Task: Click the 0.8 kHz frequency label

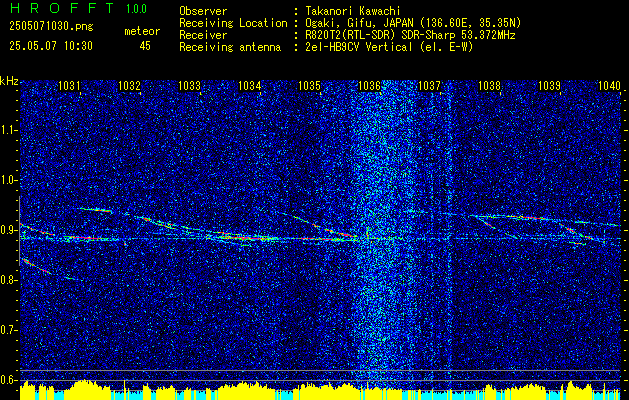Action: [x=9, y=280]
